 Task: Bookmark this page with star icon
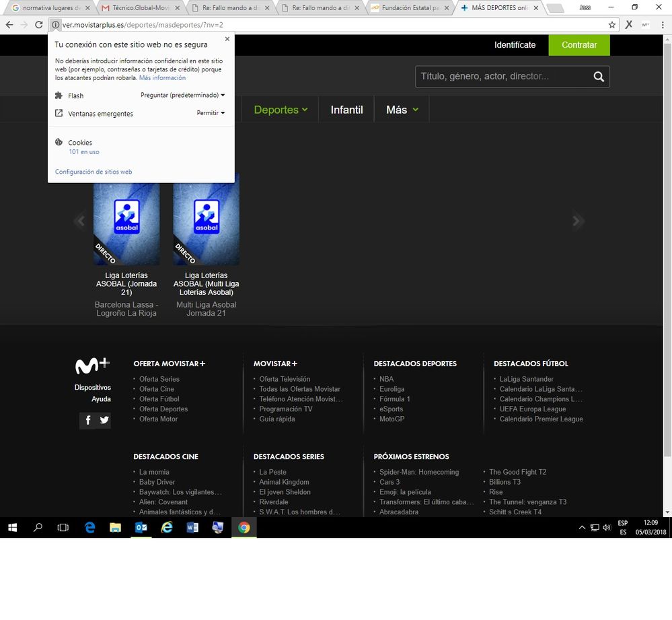pyautogui.click(x=611, y=25)
